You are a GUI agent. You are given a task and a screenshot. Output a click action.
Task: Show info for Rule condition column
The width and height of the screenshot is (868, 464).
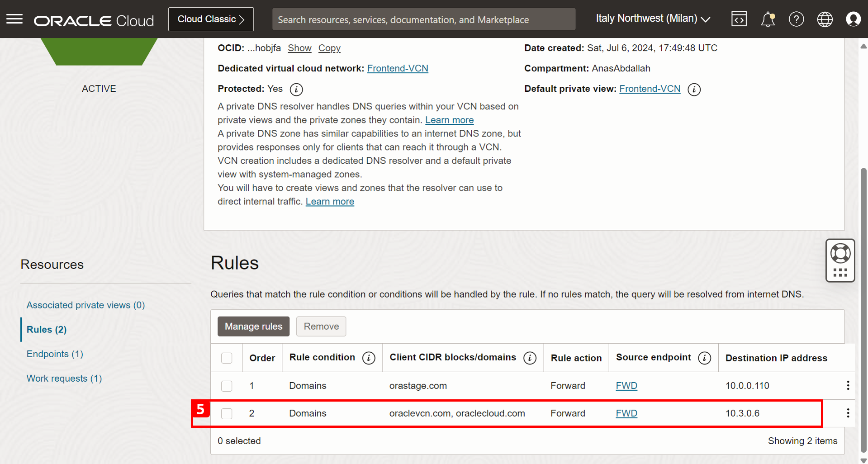(369, 358)
